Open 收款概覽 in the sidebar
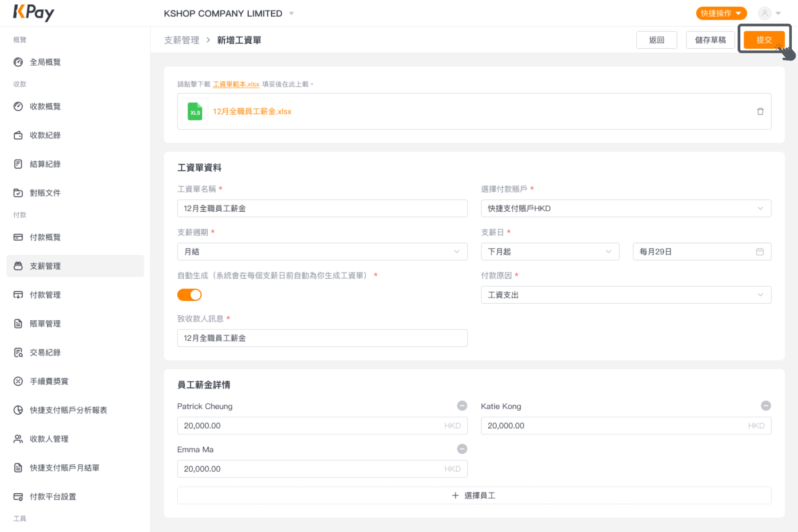Viewport: 798px width, 532px height. (x=75, y=106)
